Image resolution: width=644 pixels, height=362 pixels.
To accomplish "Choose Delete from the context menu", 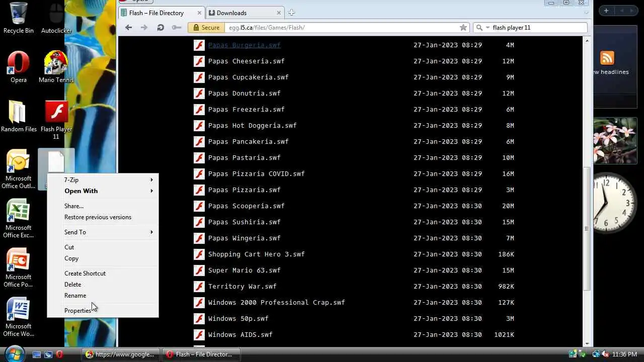I will 103,284.
